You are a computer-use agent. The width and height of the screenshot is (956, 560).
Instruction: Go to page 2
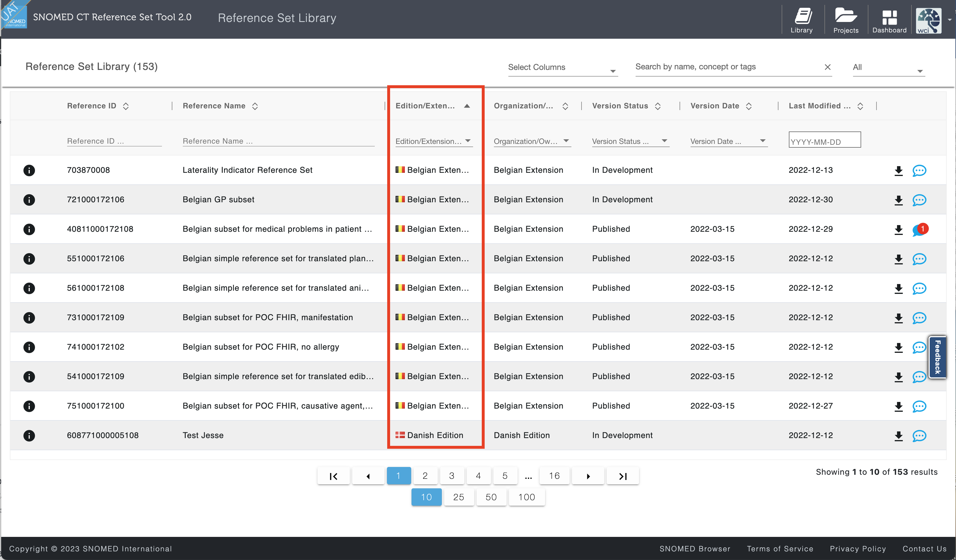[x=425, y=476]
